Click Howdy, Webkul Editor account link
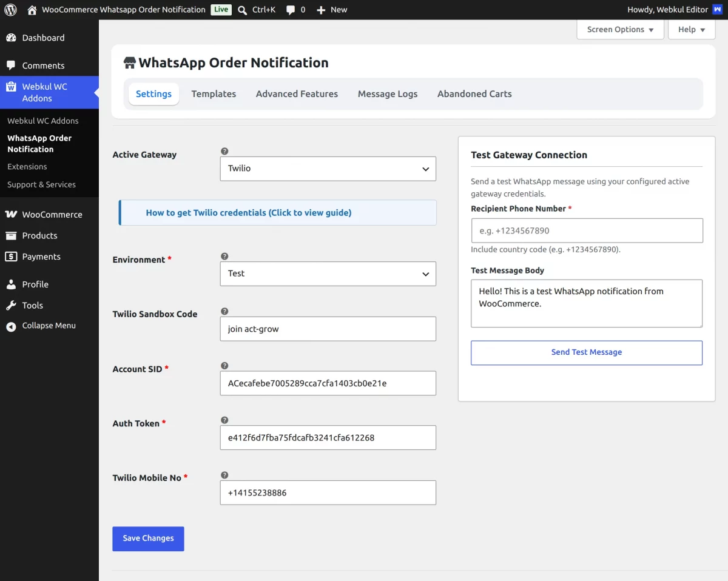The image size is (728, 581). (667, 10)
